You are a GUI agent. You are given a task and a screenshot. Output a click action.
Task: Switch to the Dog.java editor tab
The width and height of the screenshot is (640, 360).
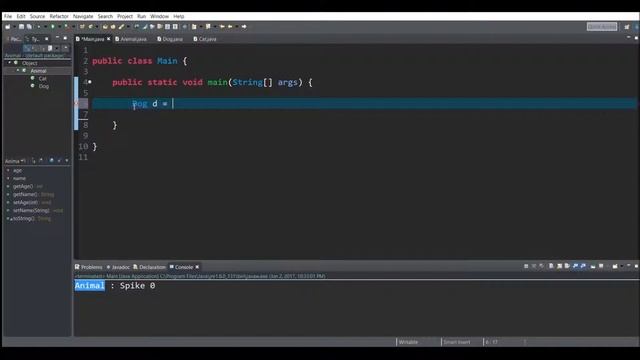coord(170,39)
